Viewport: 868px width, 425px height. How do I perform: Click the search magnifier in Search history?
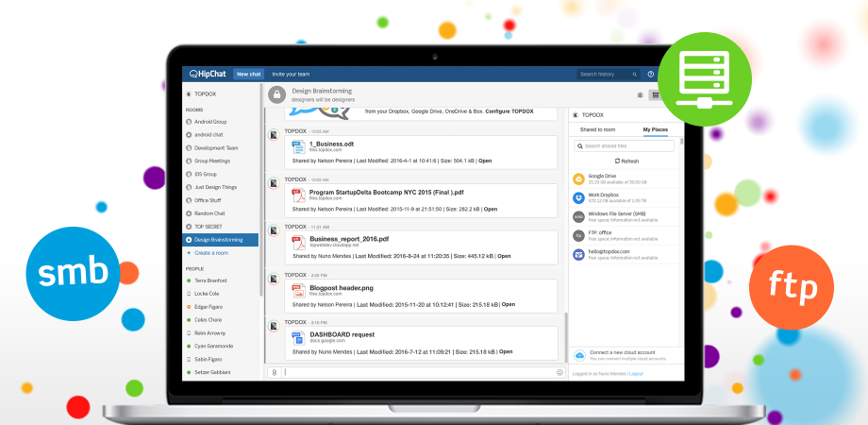click(634, 75)
